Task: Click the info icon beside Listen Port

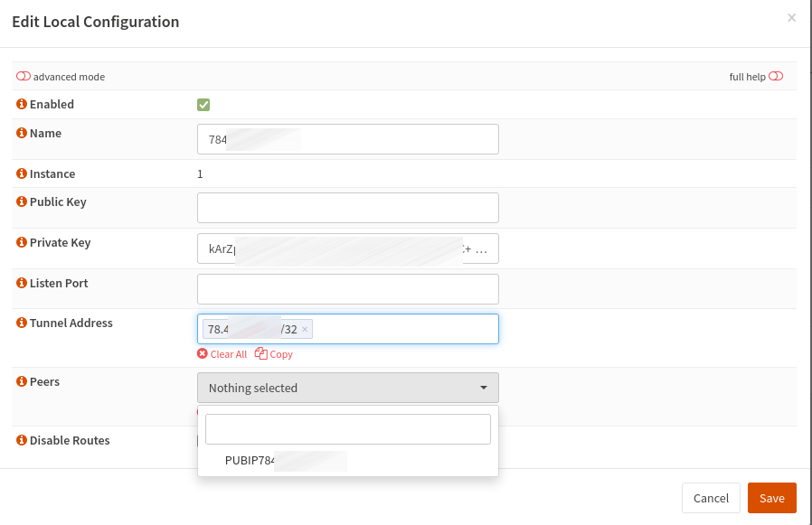Action: pyautogui.click(x=22, y=284)
